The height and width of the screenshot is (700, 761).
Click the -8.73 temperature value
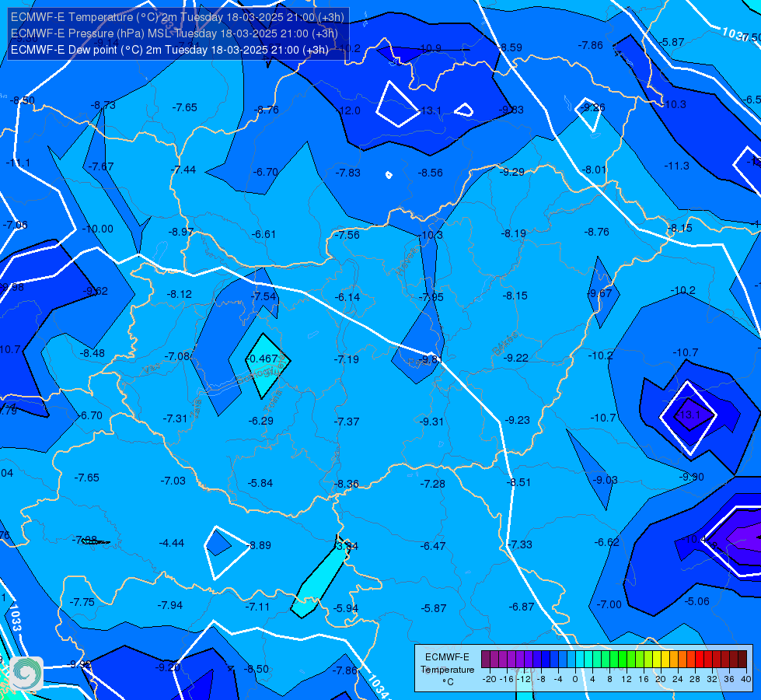[x=103, y=106]
